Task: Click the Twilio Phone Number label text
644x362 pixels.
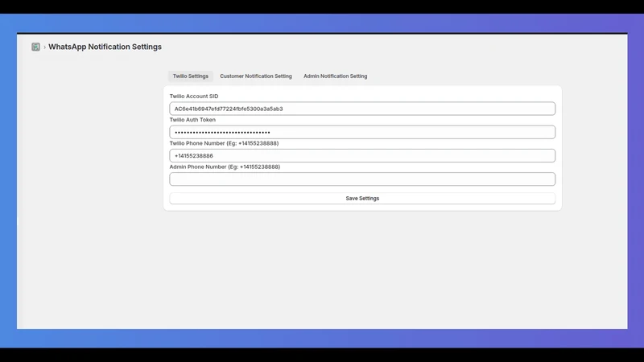Action: coord(224,143)
